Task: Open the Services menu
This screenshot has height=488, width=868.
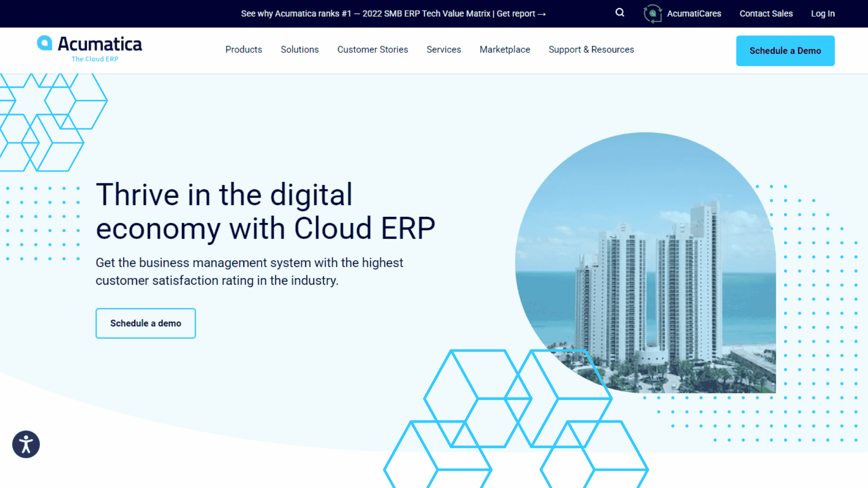Action: (x=443, y=50)
